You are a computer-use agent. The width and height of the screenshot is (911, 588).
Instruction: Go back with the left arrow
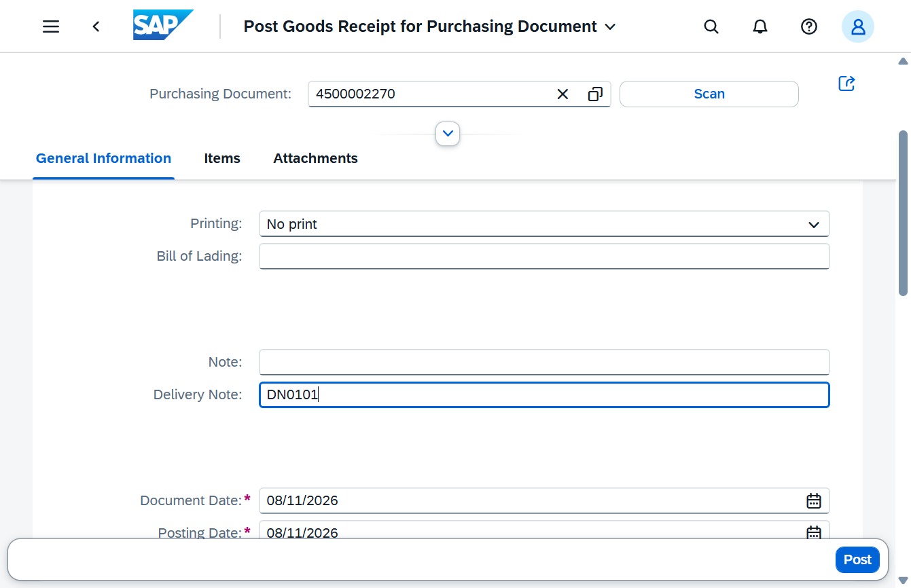[96, 26]
